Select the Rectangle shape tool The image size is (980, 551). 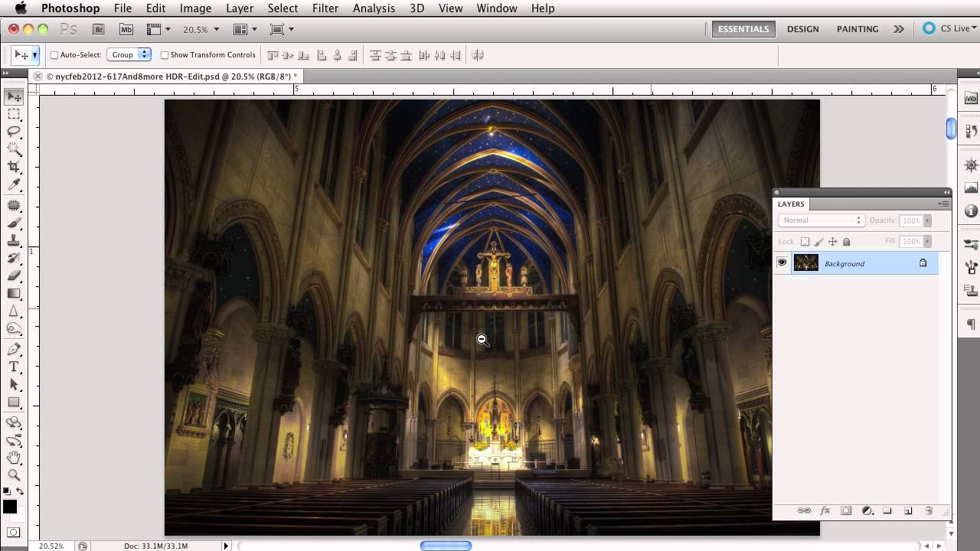coord(14,402)
